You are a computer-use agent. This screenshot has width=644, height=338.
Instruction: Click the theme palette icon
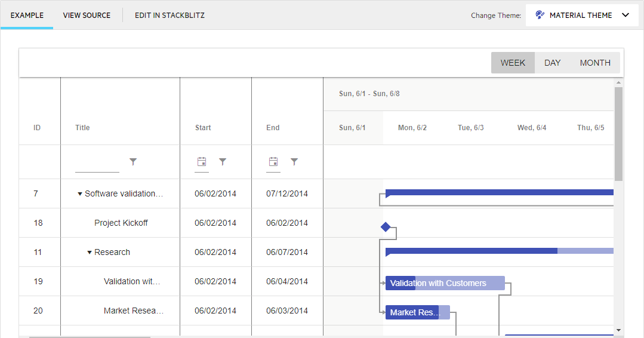pyautogui.click(x=540, y=16)
